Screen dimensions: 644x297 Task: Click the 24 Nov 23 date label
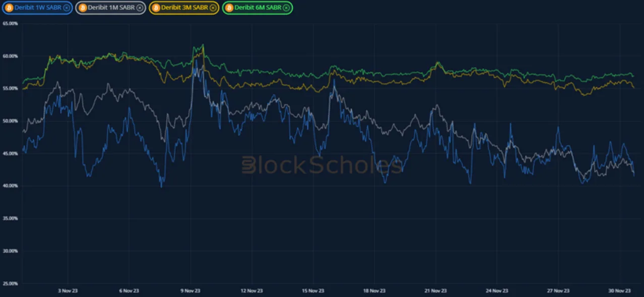tap(497, 290)
